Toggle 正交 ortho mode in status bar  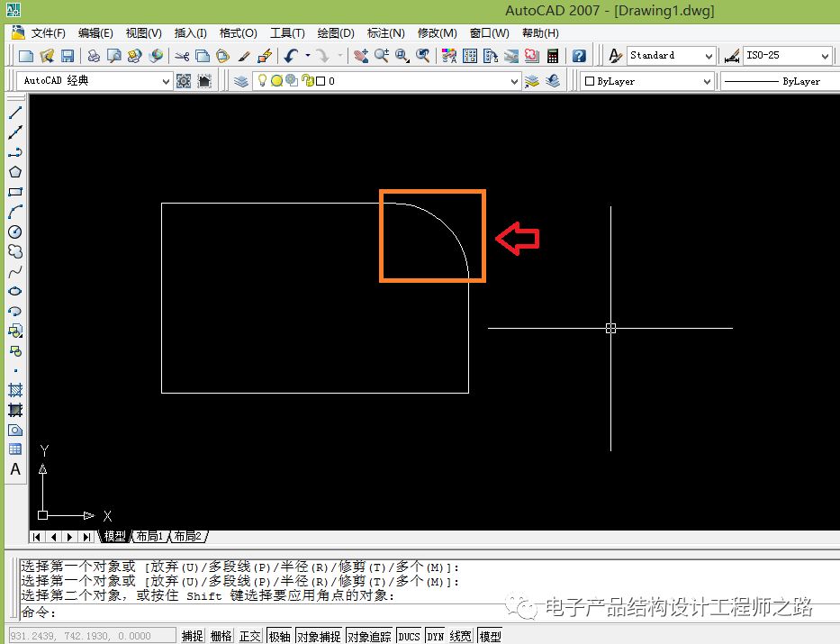[x=249, y=636]
